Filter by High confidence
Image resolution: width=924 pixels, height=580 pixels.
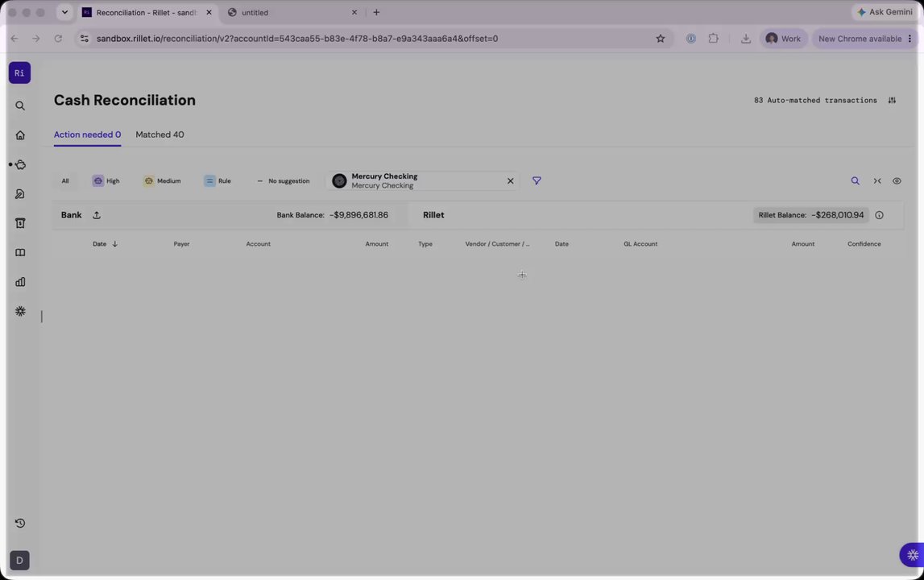click(x=106, y=181)
